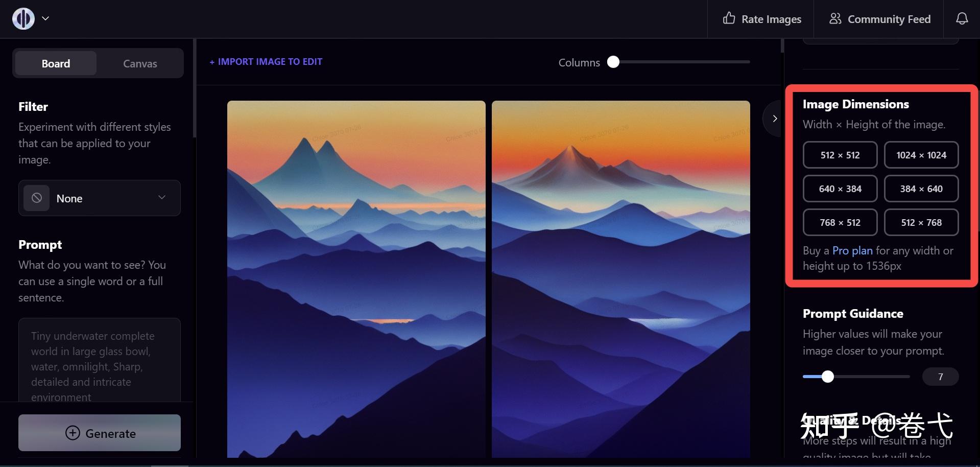980x467 pixels.
Task: Click the prompt text input area
Action: tap(100, 360)
